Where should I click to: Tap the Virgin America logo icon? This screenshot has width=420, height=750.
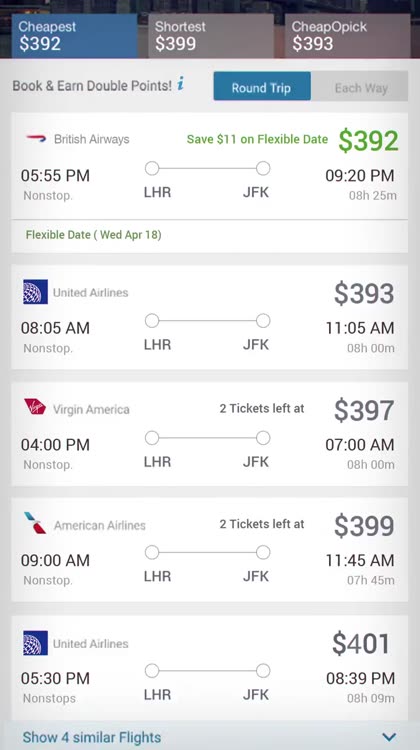coord(35,407)
